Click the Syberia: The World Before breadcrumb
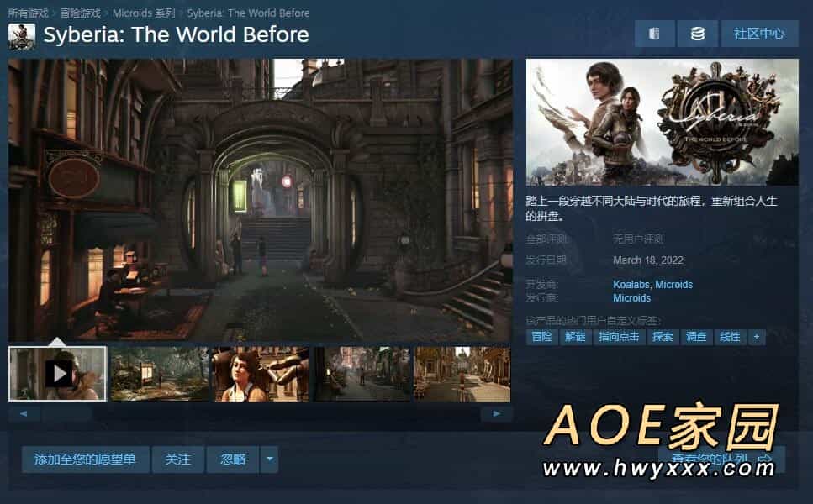Viewport: 813px width, 504px height. coord(248,13)
